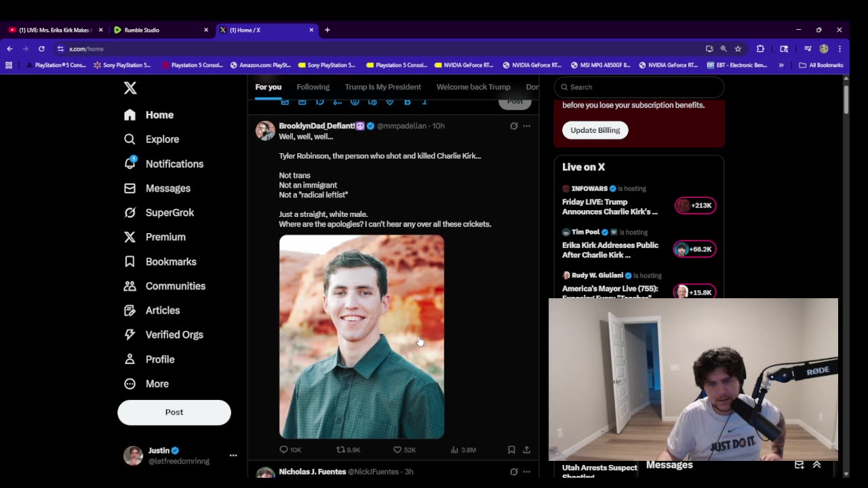
Task: Share BrooklynDad's post
Action: [x=526, y=449]
